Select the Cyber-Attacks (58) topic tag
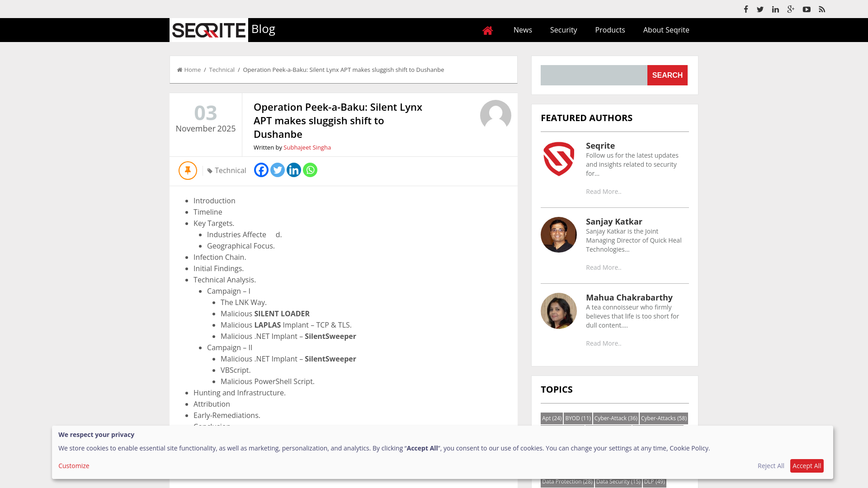 tap(663, 418)
